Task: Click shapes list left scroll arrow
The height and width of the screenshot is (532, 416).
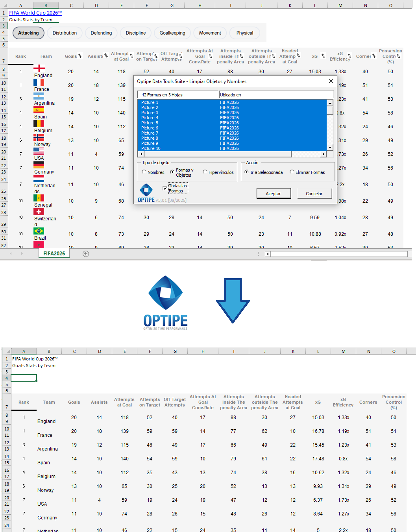Action: pos(141,154)
